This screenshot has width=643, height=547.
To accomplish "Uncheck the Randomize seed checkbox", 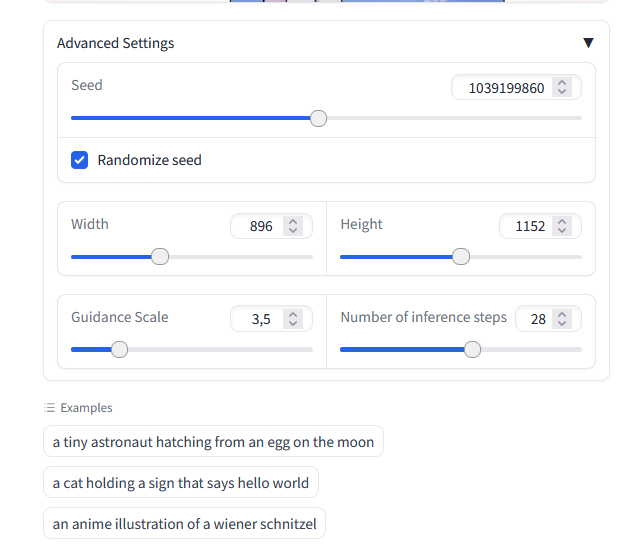I will pos(80,160).
